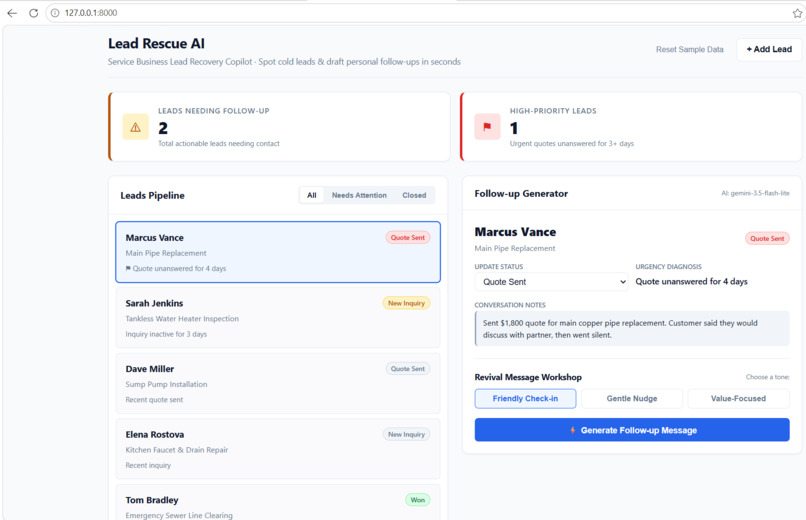Click 'Emergency Sewer Line Clearing' text
The height and width of the screenshot is (520, 806).
click(x=179, y=515)
